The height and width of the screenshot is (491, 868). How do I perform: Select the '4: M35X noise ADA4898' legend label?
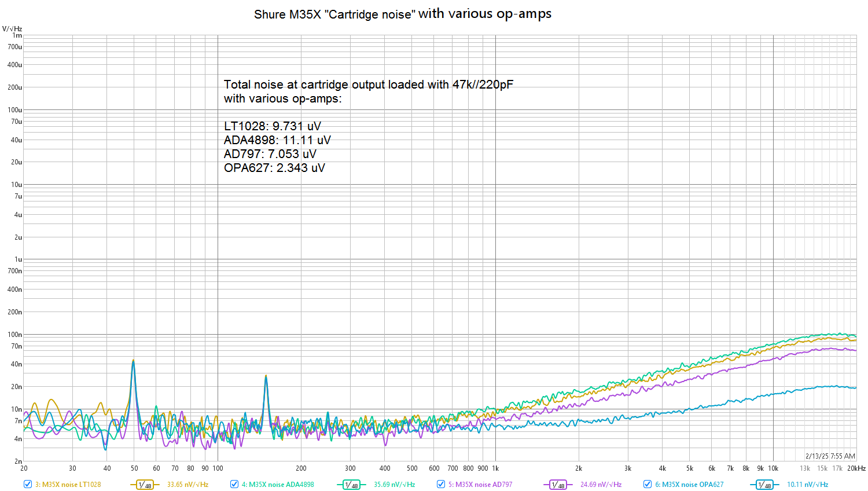coord(278,485)
